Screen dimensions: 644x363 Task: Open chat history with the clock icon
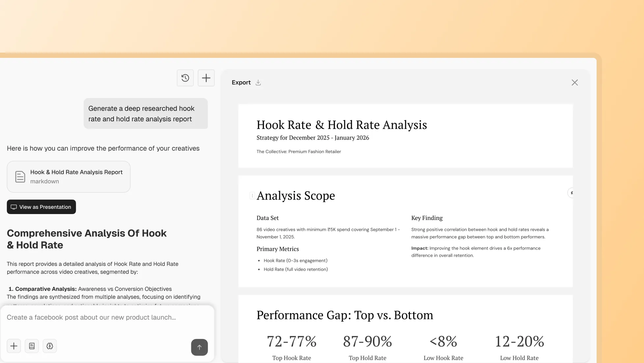coord(185,78)
